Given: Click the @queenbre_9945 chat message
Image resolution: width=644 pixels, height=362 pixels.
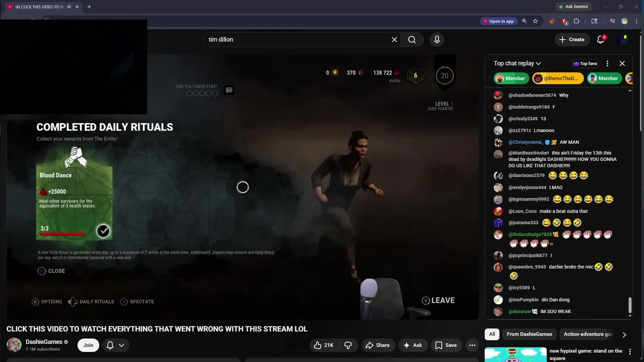Looking at the screenshot, I should pos(558,271).
